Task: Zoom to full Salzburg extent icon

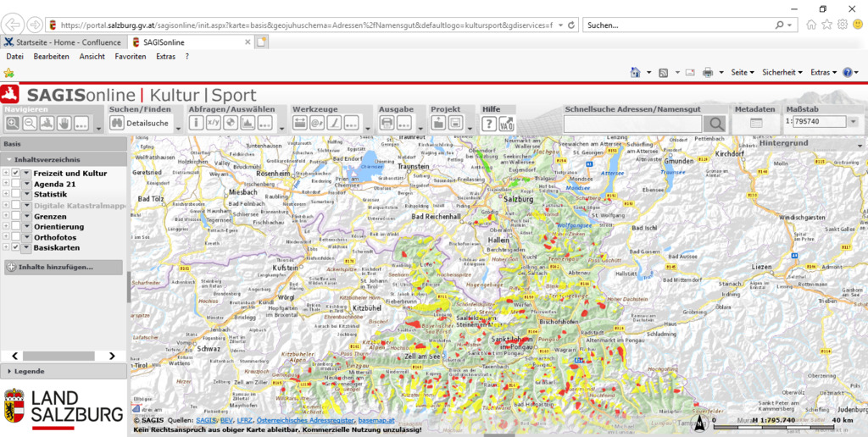Action: click(x=47, y=124)
